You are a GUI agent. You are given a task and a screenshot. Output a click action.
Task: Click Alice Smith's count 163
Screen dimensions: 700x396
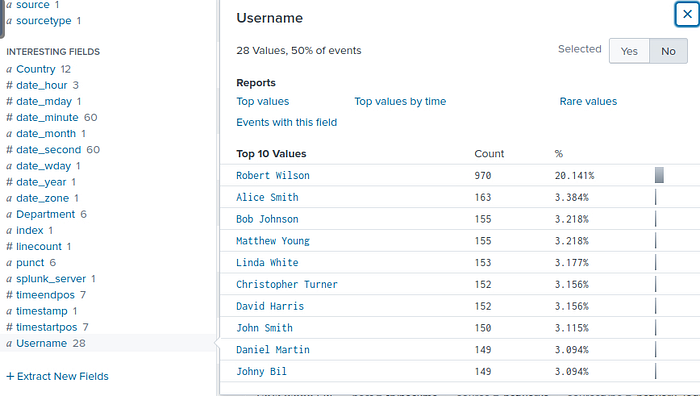tap(483, 197)
